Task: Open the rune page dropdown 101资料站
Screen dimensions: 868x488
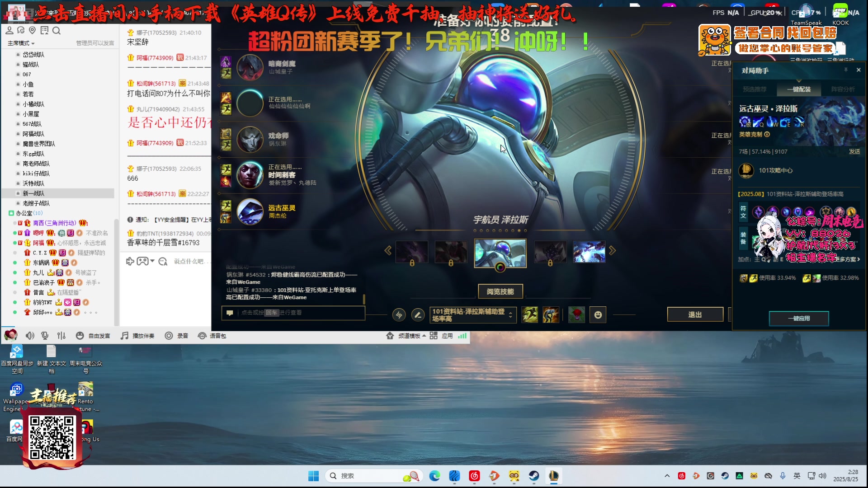Action: coord(473,315)
